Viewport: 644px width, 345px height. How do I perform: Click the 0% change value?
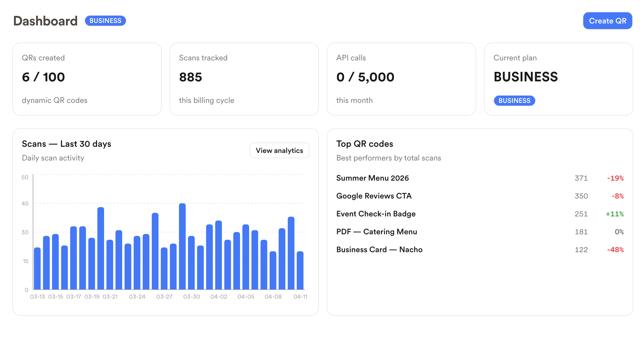pos(619,232)
